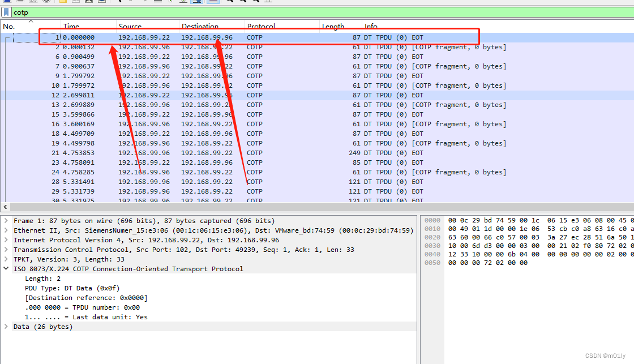Select packet 18 at time 4.499709
634x364 pixels.
317,134
